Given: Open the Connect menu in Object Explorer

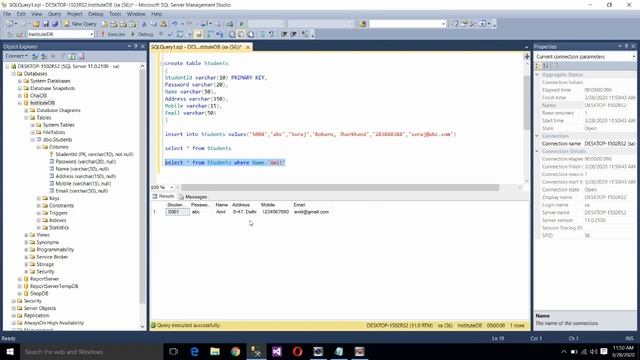Looking at the screenshot, I should point(16,56).
